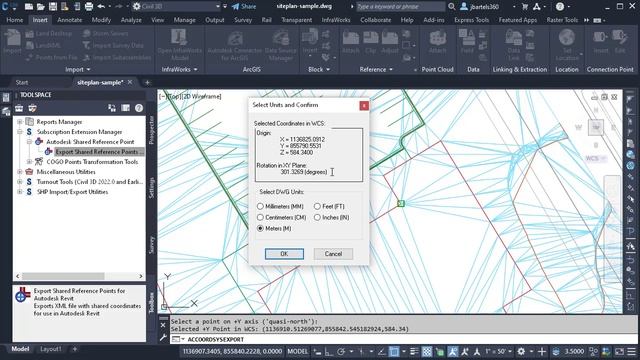Select Meters (M) radio button

click(x=260, y=229)
